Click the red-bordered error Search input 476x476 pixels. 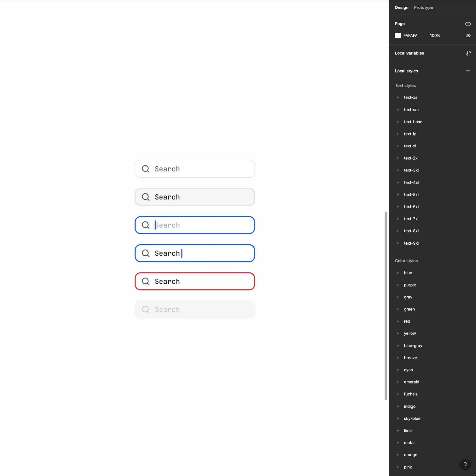[195, 281]
